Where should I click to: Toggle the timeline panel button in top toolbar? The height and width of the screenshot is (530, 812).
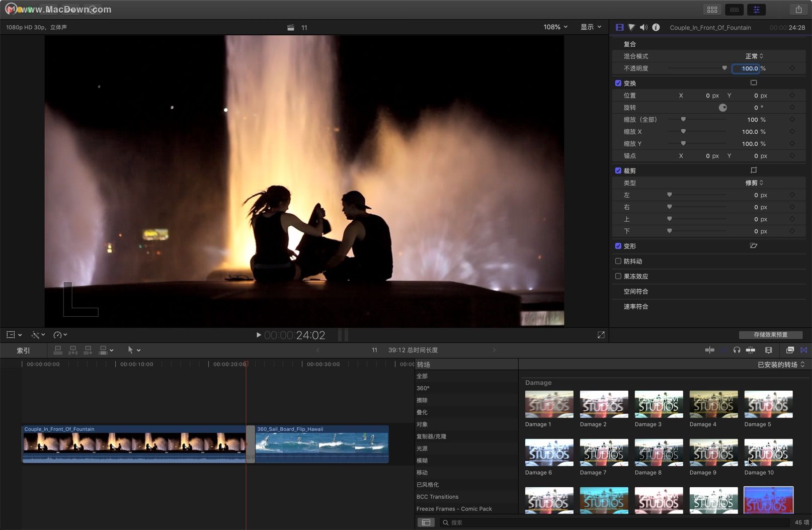[734, 10]
